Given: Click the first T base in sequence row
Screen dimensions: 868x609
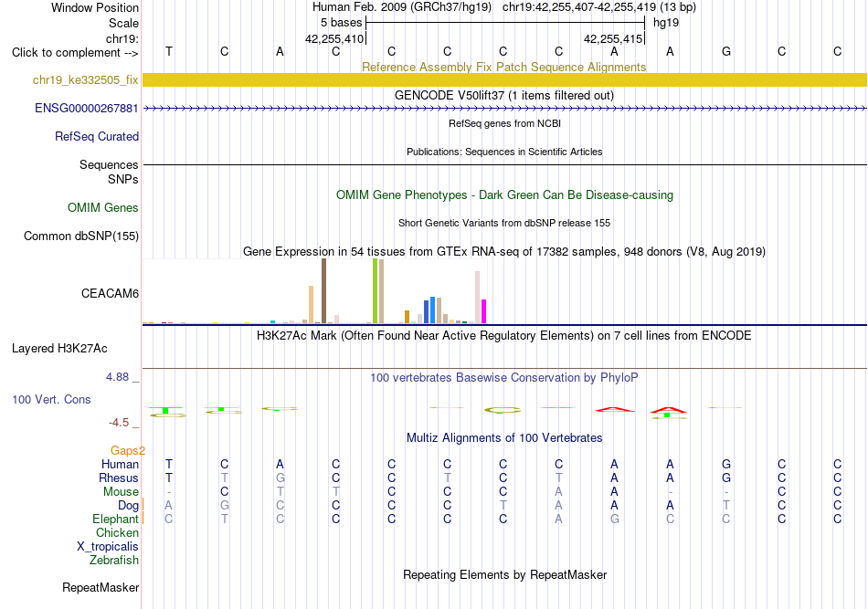Looking at the screenshot, I should pos(169,52).
